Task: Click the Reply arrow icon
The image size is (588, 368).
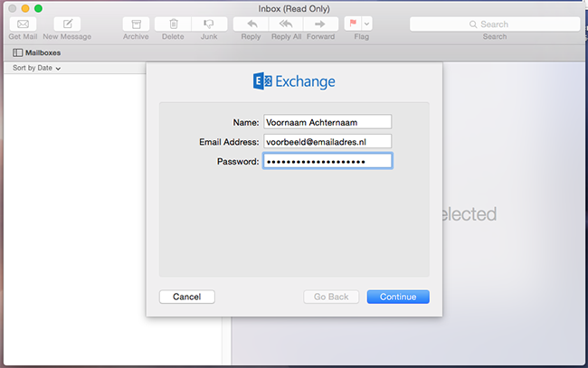Action: coord(251,24)
